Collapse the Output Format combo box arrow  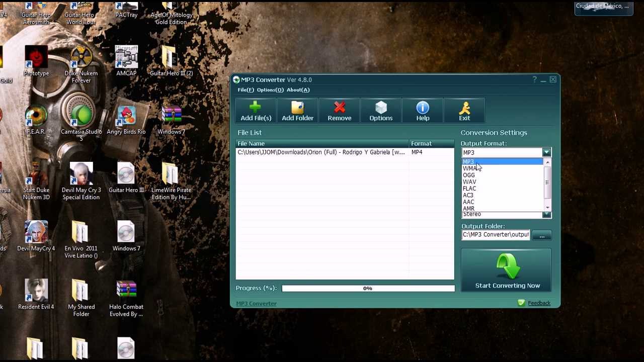click(546, 152)
